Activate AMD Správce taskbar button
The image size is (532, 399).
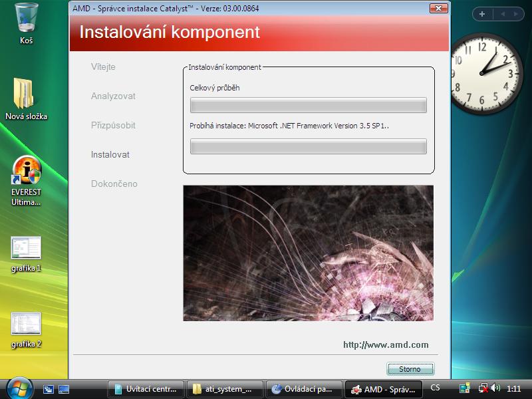[384, 389]
